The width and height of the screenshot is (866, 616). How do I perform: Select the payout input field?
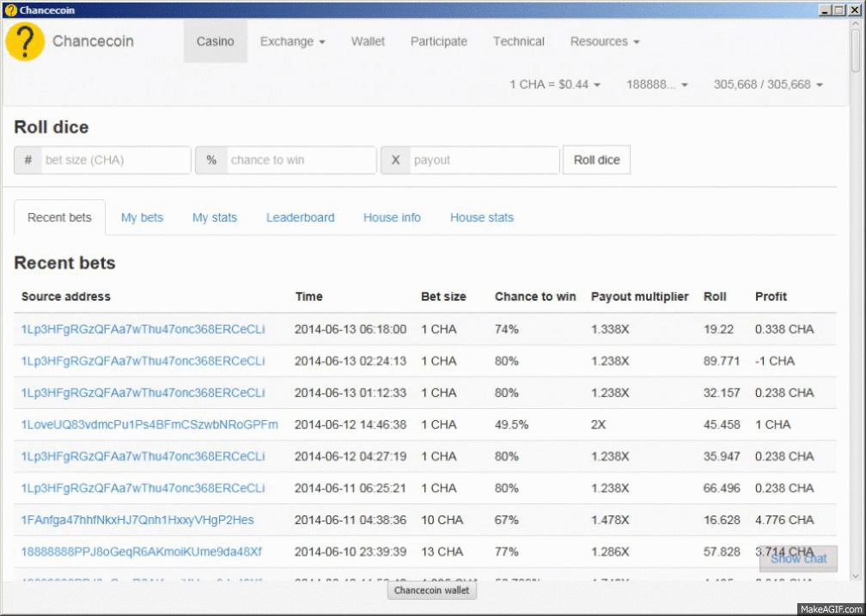[485, 160]
